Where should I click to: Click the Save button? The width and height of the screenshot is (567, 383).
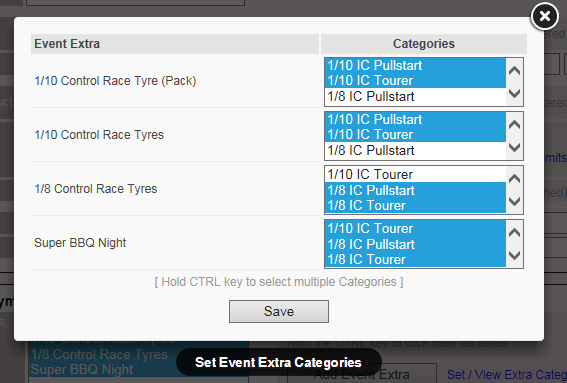pyautogui.click(x=279, y=311)
